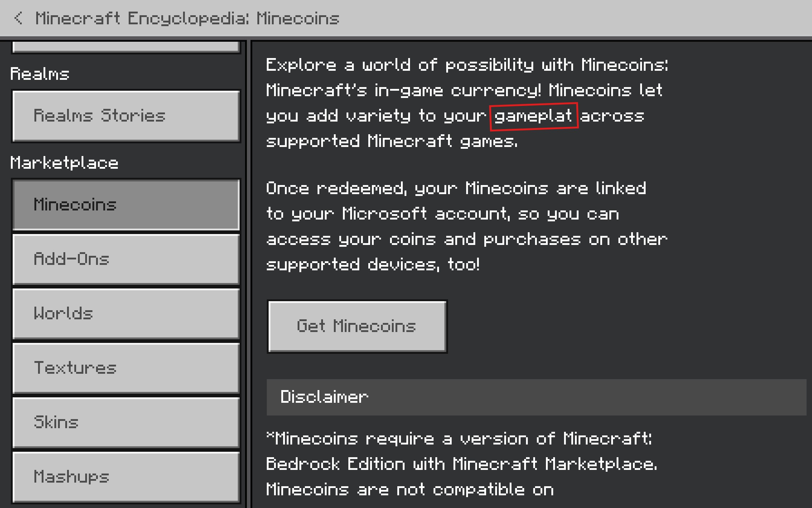Click the back arrow in header
This screenshot has height=508, width=812.
pyautogui.click(x=18, y=18)
